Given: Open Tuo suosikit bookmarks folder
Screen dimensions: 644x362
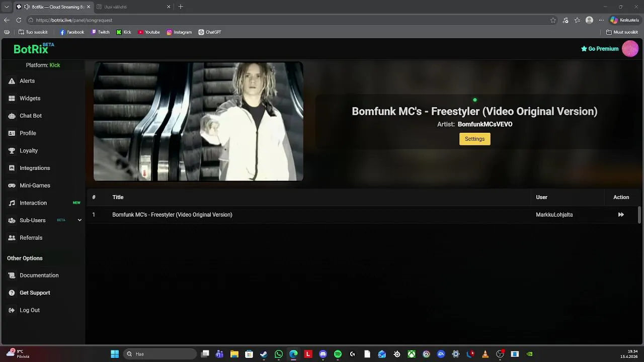Looking at the screenshot, I should point(33,32).
